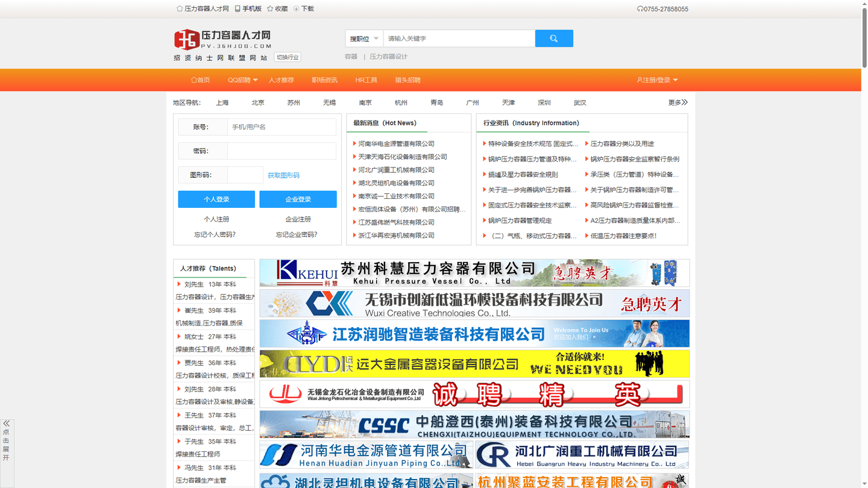Click the 个人登录 button
The width and height of the screenshot is (868, 488).
point(216,199)
